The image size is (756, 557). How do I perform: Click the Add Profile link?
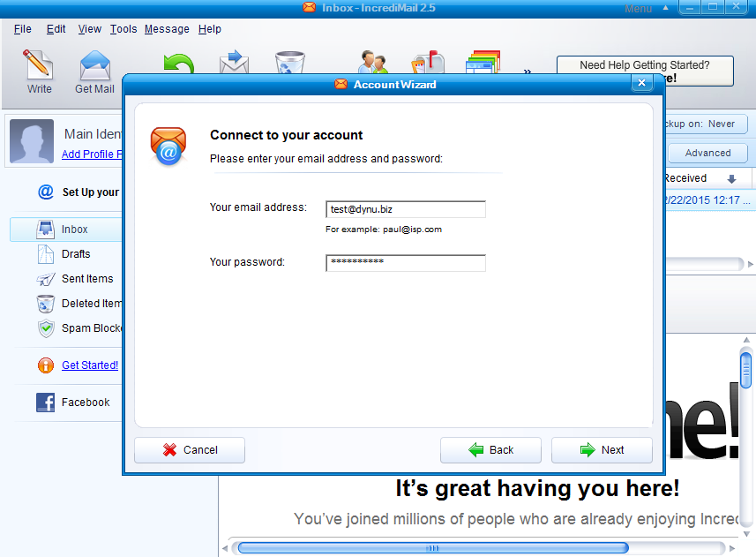[x=92, y=154]
